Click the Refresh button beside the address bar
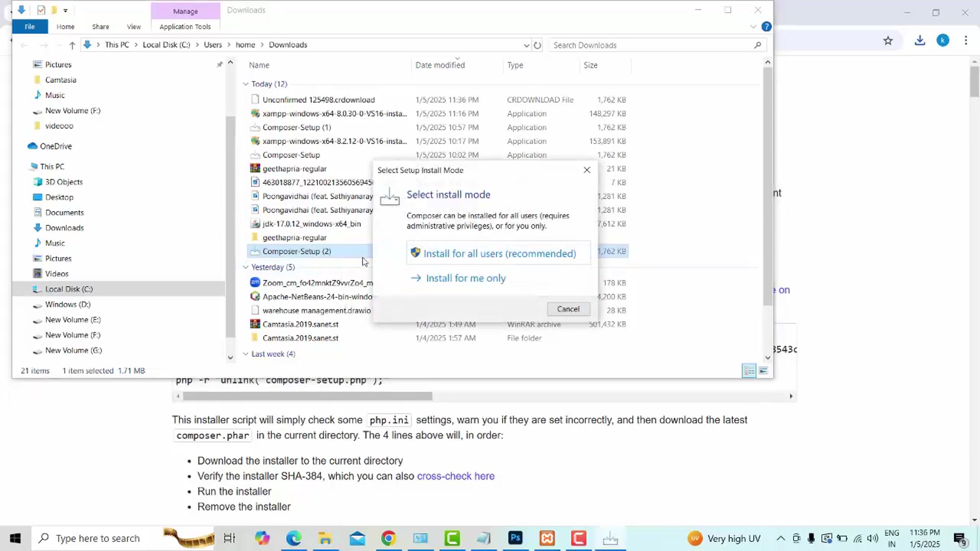This screenshot has height=551, width=980. click(537, 45)
